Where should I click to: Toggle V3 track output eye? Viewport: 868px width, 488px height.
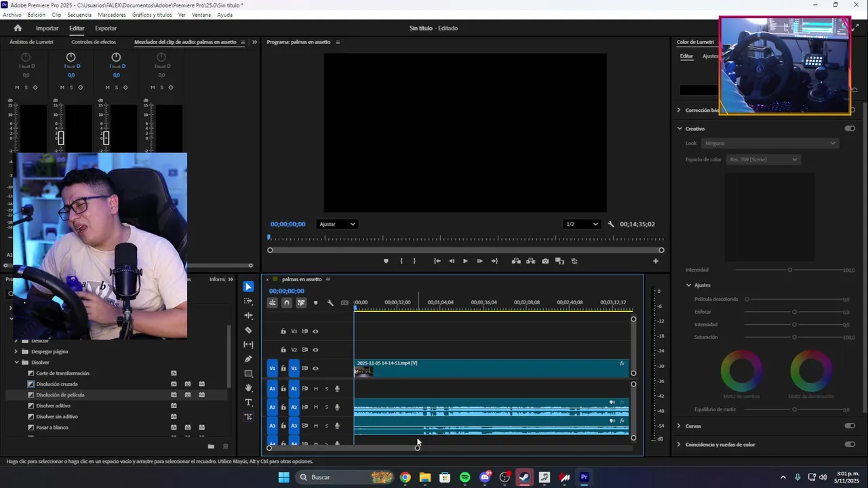tap(315, 331)
